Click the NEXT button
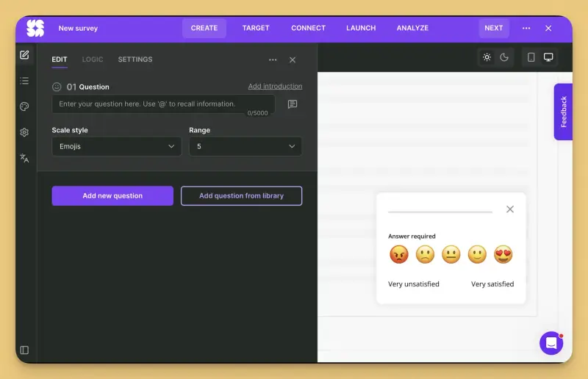Viewport: 588px width, 379px height. tap(494, 28)
